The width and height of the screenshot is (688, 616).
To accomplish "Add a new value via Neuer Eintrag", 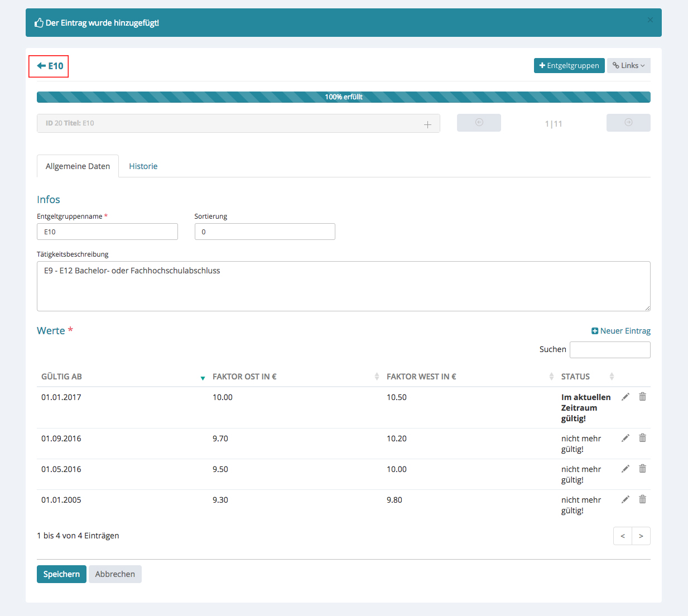I will (620, 331).
